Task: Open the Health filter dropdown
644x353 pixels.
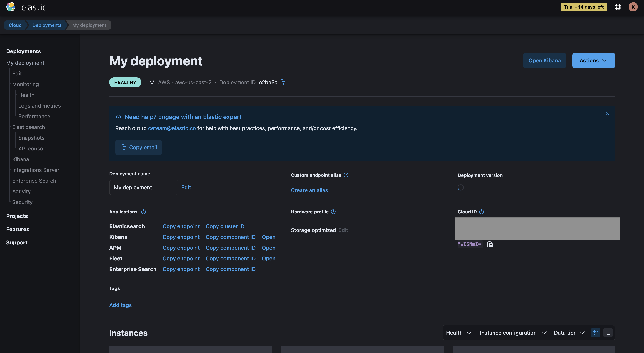Action: [x=459, y=333]
